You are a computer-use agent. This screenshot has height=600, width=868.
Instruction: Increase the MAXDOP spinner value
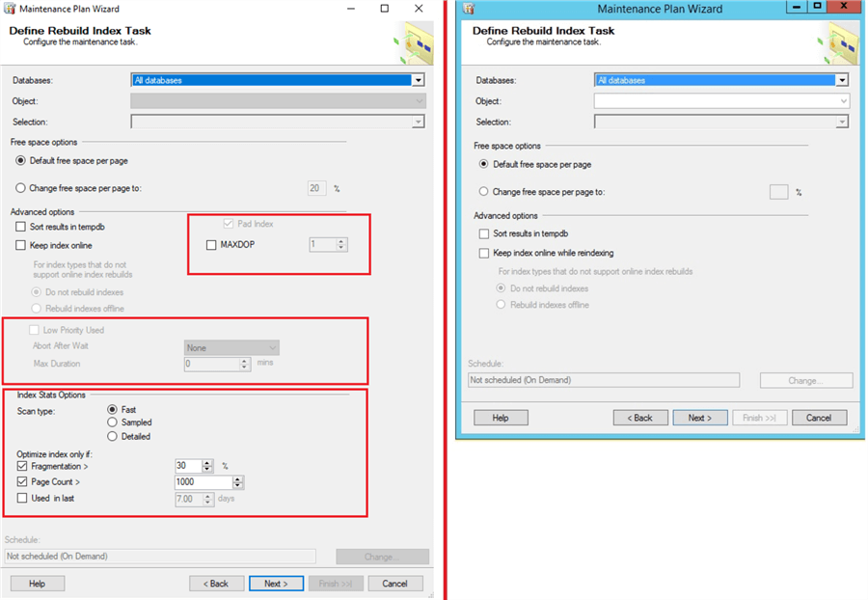(341, 241)
